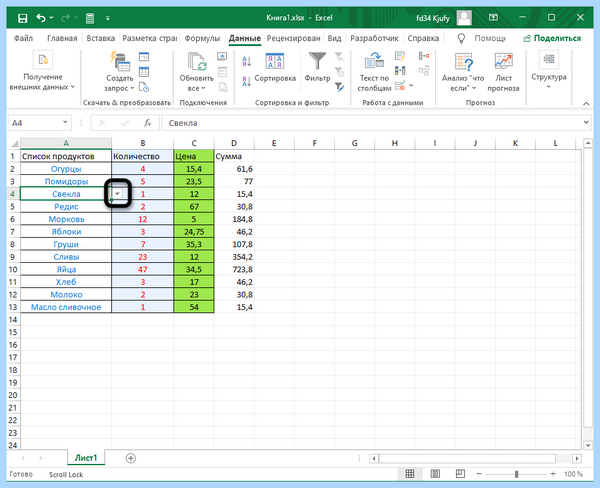Open the Файл tab
The width and height of the screenshot is (600, 488).
23,38
